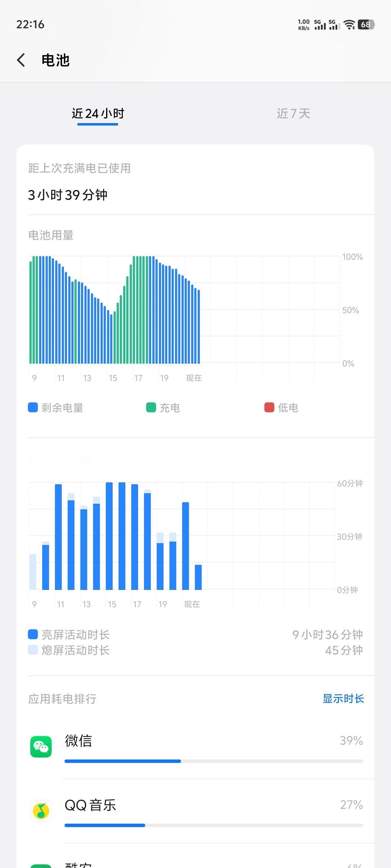The height and width of the screenshot is (868, 391).
Task: Tap the 27% value for QQ音乐
Action: [352, 805]
